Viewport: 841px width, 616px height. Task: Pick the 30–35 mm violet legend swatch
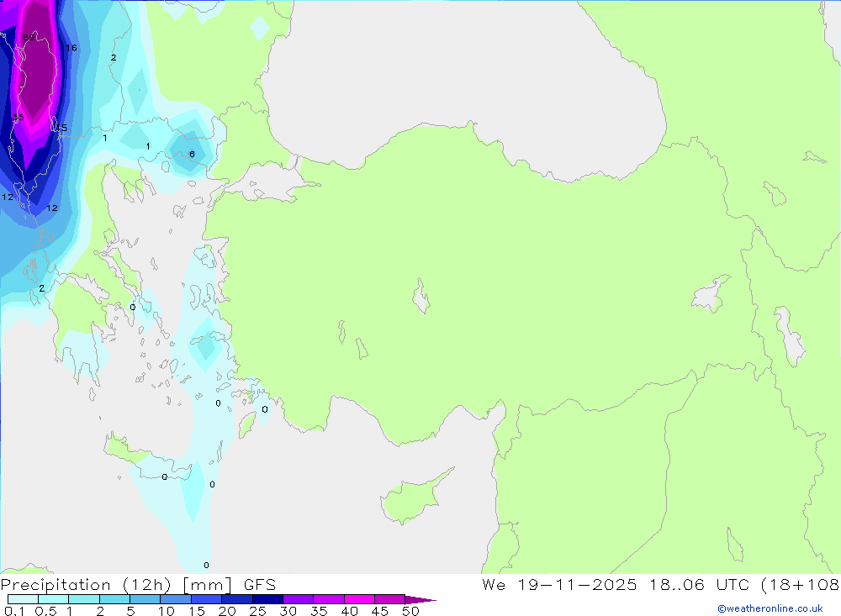pos(298,599)
